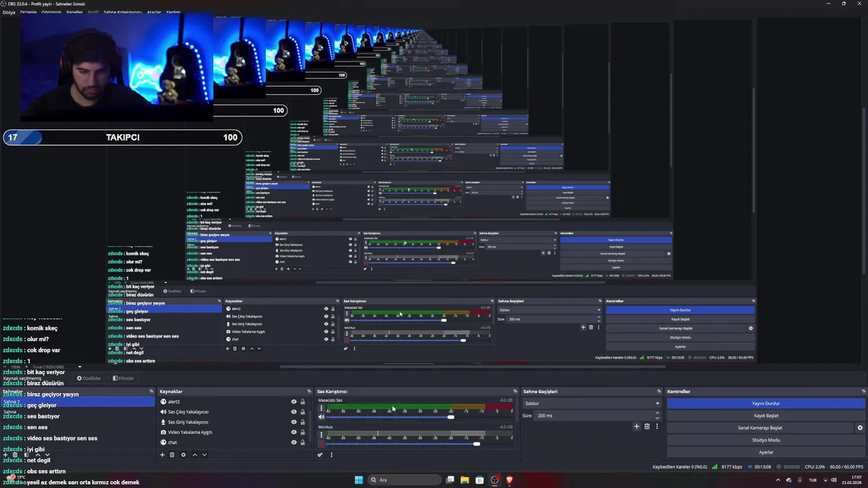The width and height of the screenshot is (868, 488).
Task: Delete selected source via trash icon in Kaynaklar
Action: (172, 455)
